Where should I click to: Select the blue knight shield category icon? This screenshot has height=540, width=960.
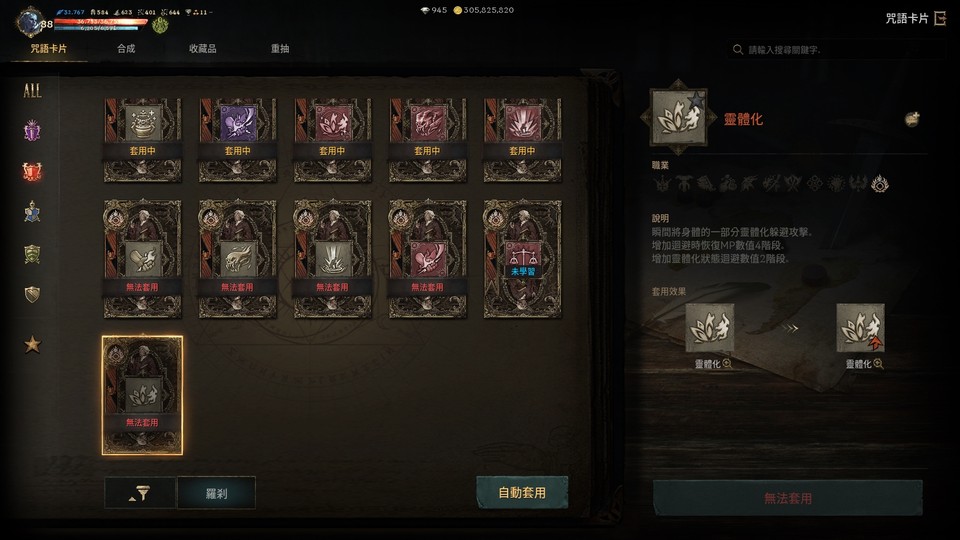click(x=32, y=212)
